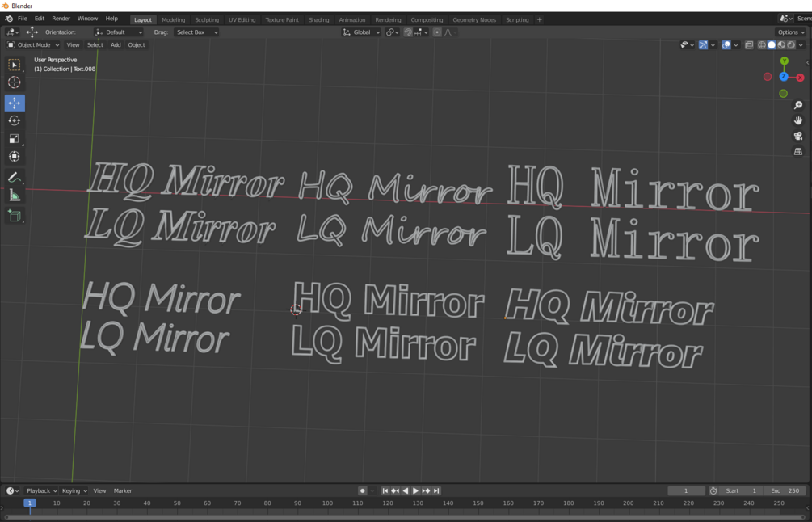
Task: Open timeline Keying dropdown
Action: pyautogui.click(x=74, y=491)
